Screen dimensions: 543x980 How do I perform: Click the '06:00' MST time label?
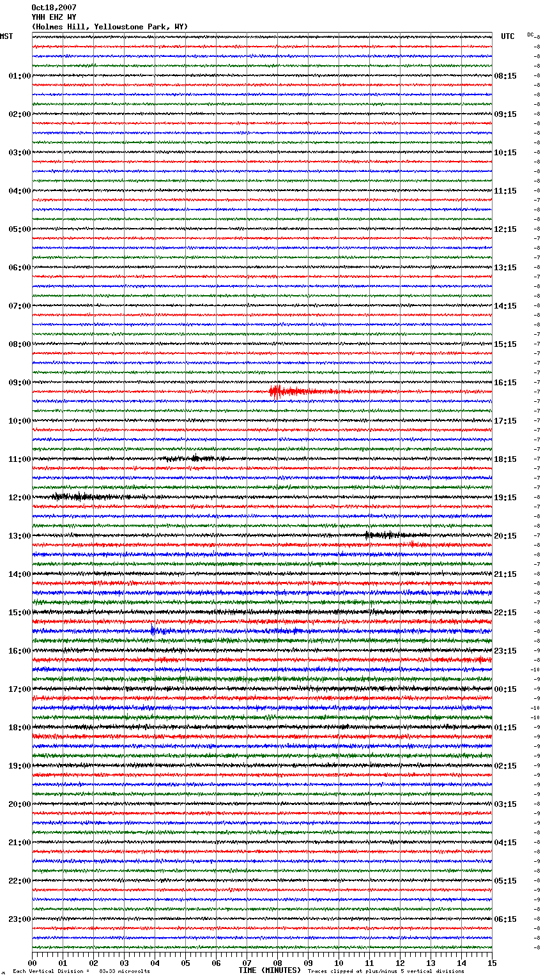pos(20,268)
